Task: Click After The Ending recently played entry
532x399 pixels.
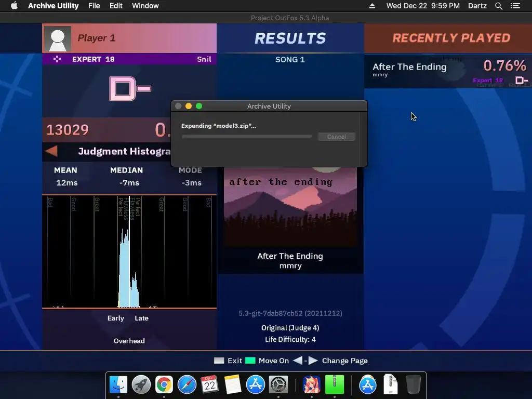Action: click(x=448, y=72)
